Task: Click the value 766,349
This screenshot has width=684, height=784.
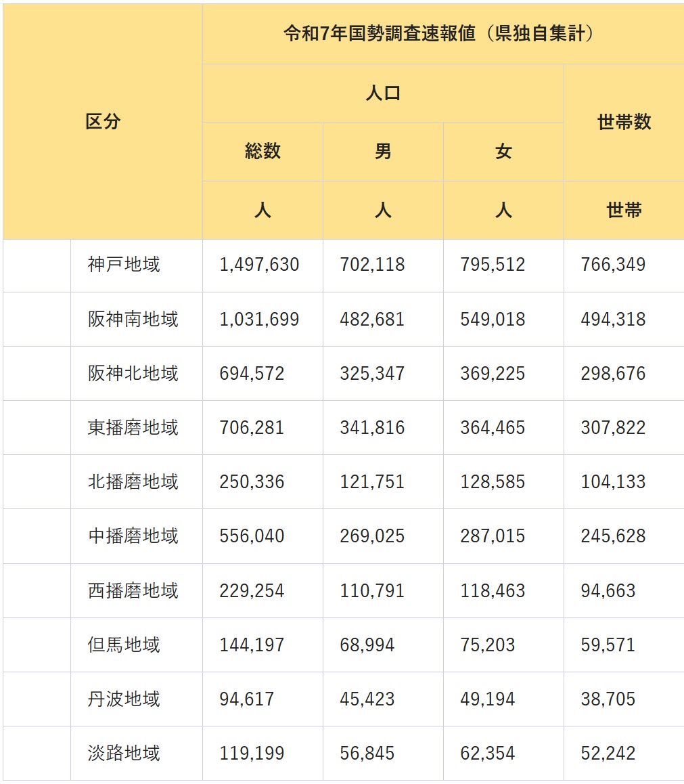Action: click(x=613, y=265)
